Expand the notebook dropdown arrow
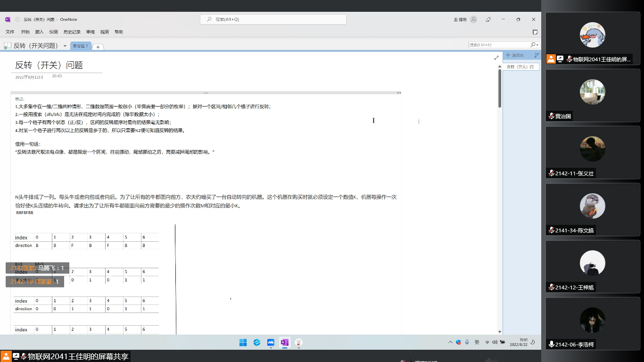The width and height of the screenshot is (644, 362). coord(65,46)
